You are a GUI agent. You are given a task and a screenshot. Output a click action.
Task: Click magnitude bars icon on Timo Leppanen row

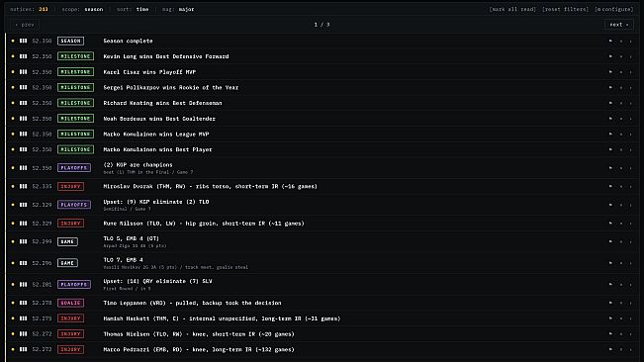[x=24, y=303]
